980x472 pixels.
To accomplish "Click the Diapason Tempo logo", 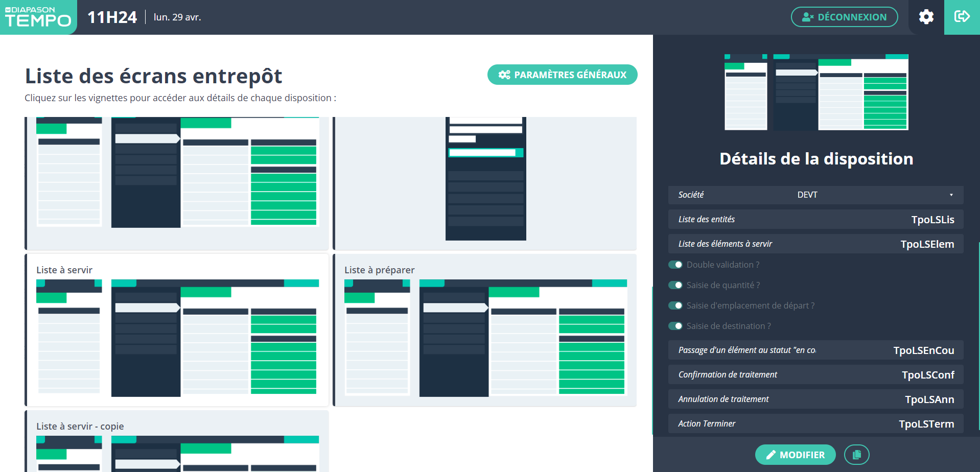I will pyautogui.click(x=38, y=17).
